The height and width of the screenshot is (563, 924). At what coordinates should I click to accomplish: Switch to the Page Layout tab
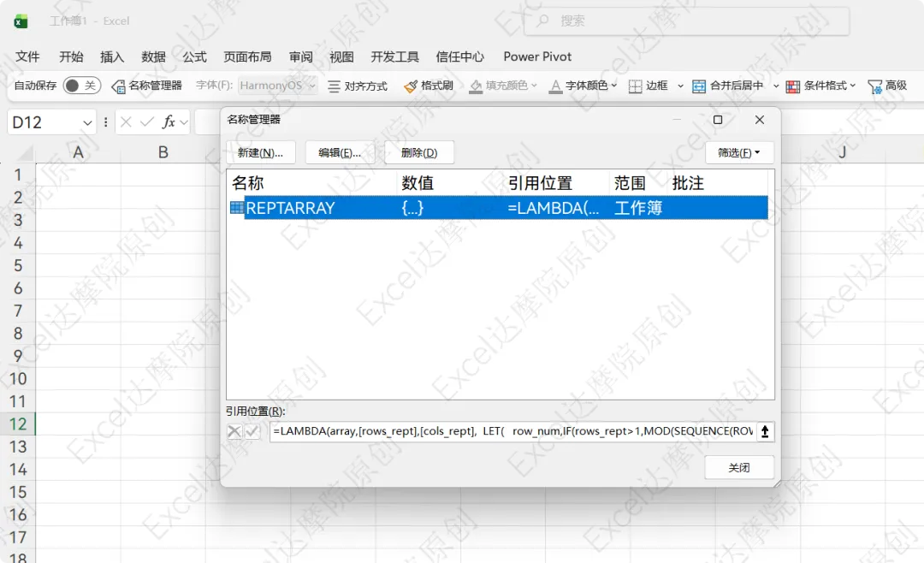247,56
